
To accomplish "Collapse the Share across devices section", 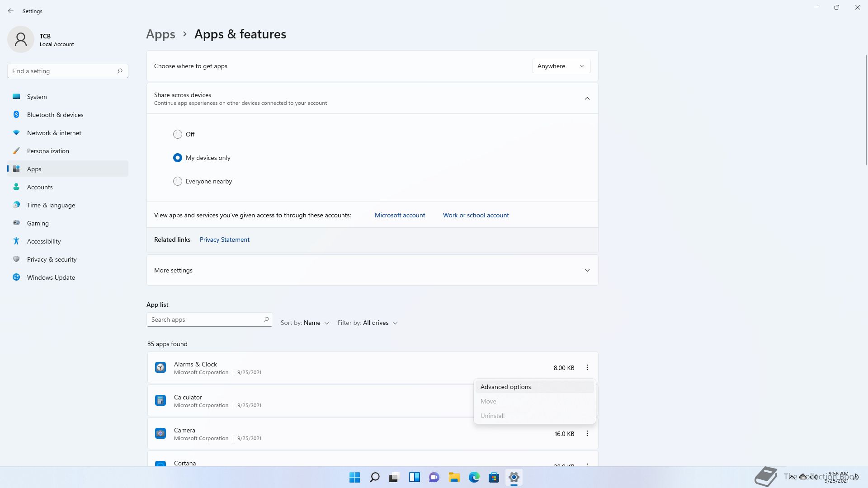I will pyautogui.click(x=587, y=99).
